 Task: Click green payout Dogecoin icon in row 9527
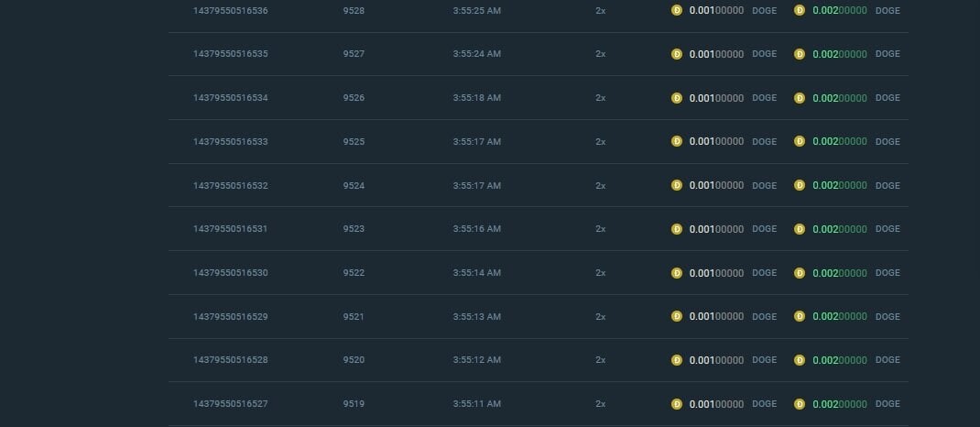pyautogui.click(x=800, y=54)
